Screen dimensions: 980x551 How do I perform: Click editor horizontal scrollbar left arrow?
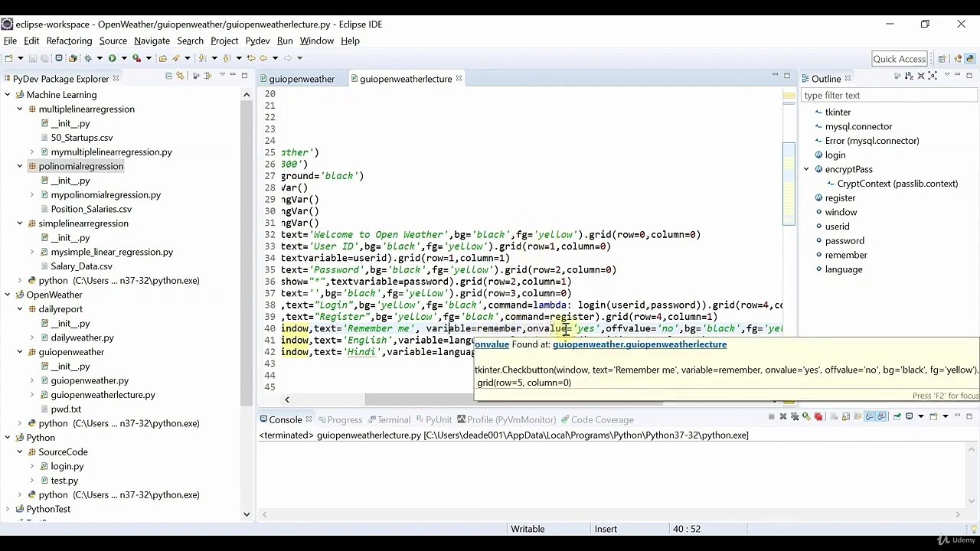pos(287,399)
